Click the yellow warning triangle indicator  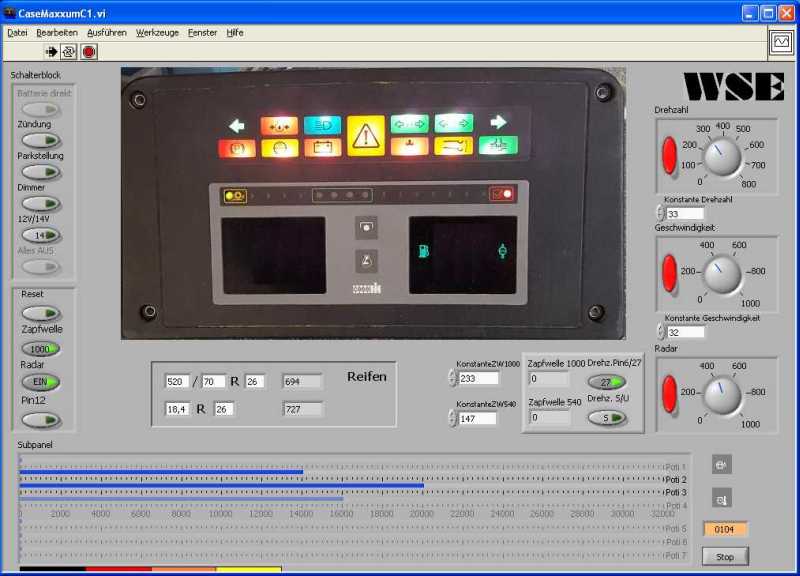pos(366,136)
